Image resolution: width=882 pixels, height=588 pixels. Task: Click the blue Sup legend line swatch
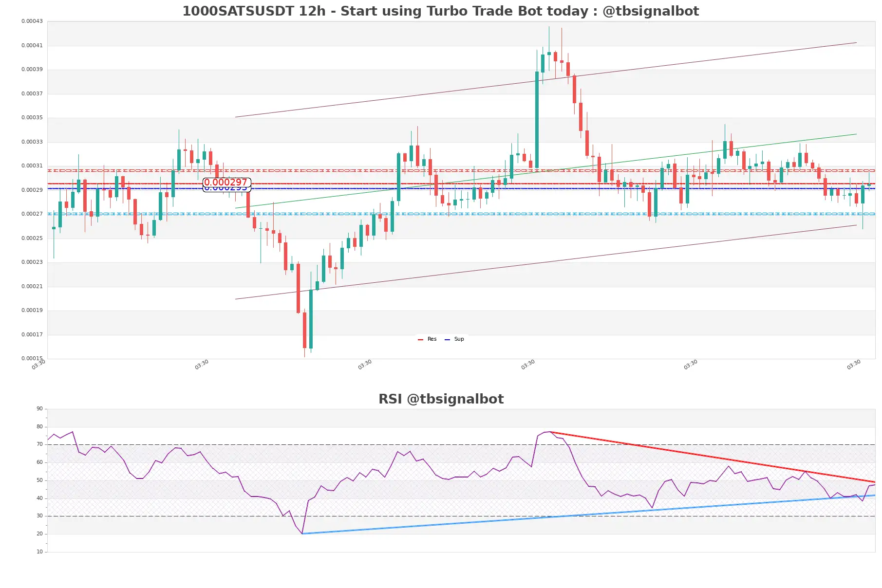click(447, 340)
